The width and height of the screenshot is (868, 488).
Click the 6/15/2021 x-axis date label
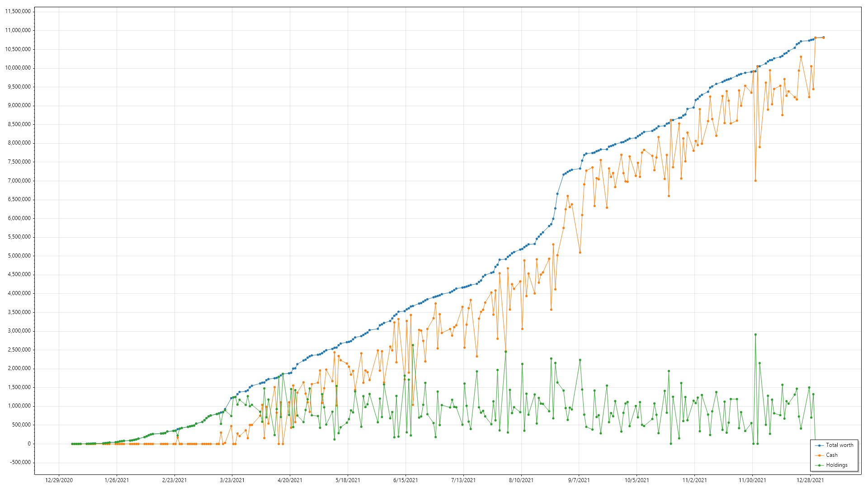[406, 480]
